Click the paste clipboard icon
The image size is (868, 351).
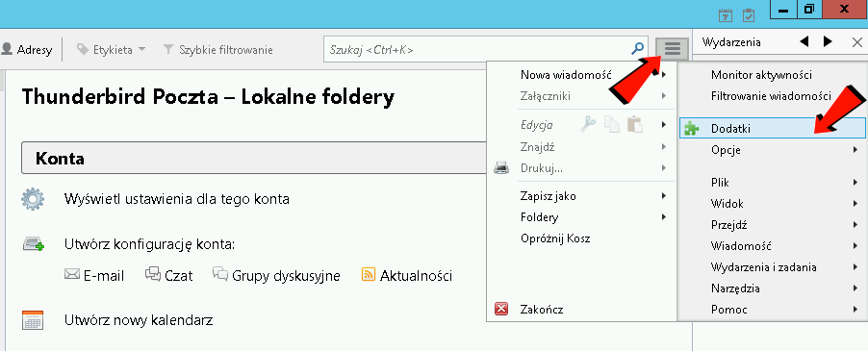(x=635, y=125)
